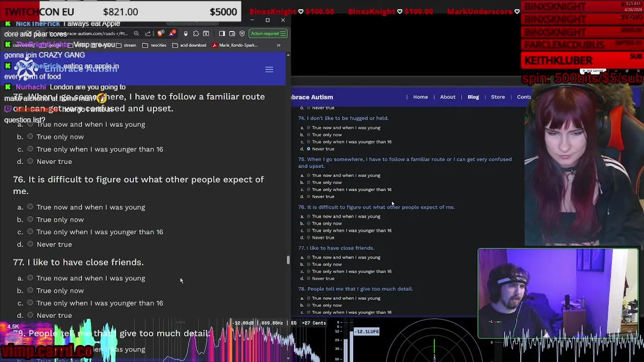Open the Embrace Autism hamburger menu in left window
Viewport: 644px width, 362px height.
269,69
